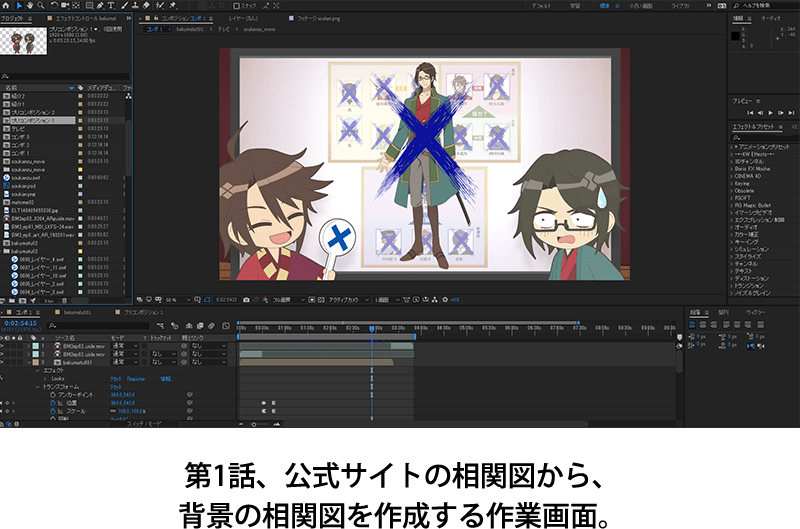The image size is (800, 529).
Task: Switch to the オーディオ panel tab
Action: [x=770, y=18]
